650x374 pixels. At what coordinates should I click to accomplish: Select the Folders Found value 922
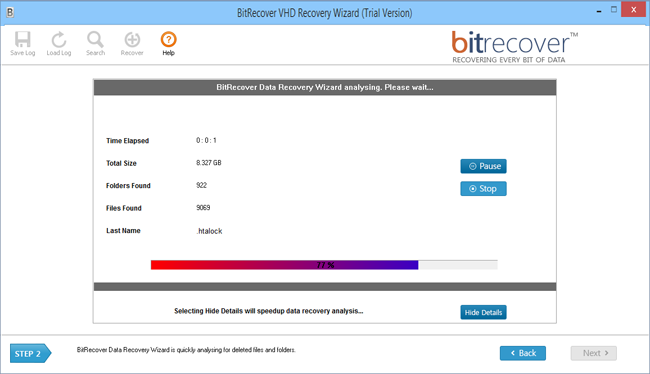[201, 185]
